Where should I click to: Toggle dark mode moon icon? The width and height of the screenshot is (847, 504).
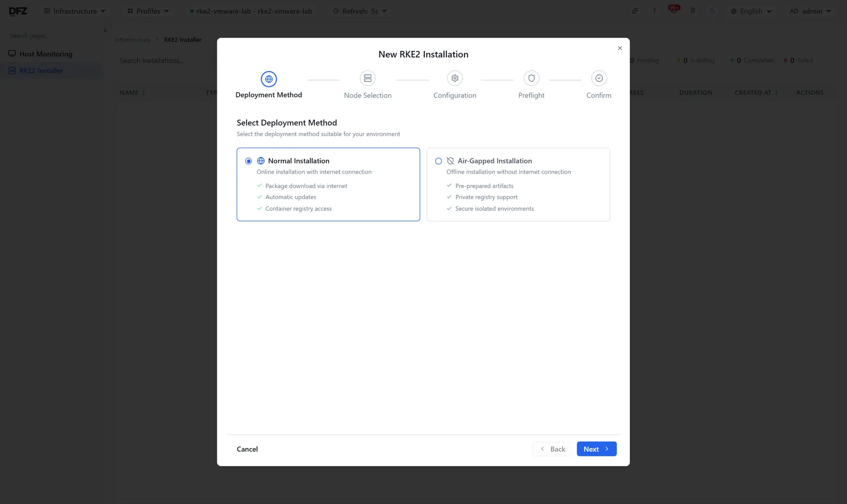tap(712, 11)
